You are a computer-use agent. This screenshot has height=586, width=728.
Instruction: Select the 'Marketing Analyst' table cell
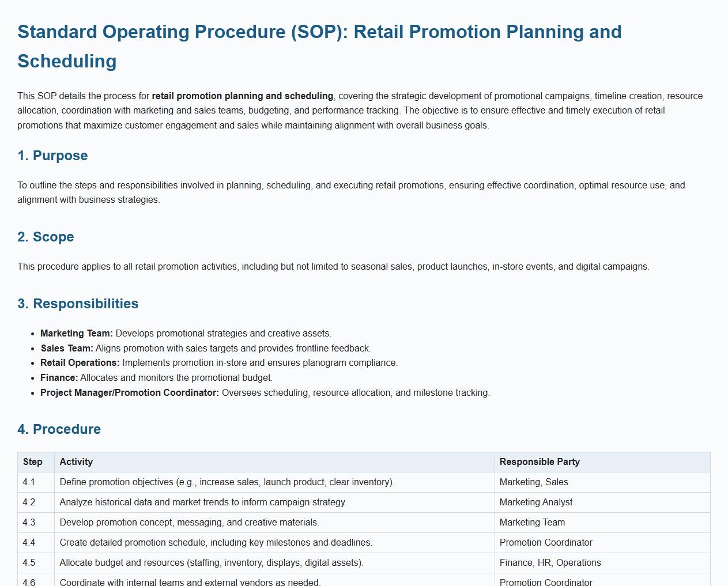[536, 502]
